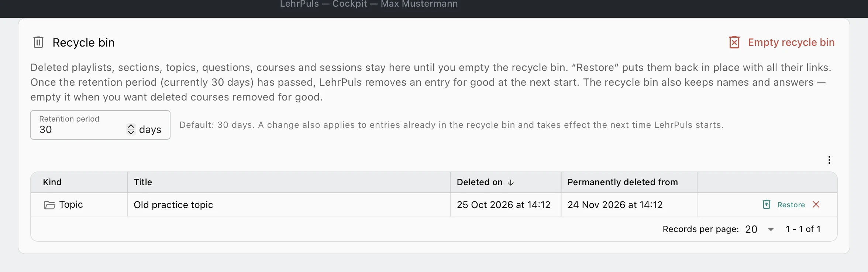This screenshot has height=272, width=868.
Task: Click the Empty recycle bin icon
Action: [x=734, y=42]
